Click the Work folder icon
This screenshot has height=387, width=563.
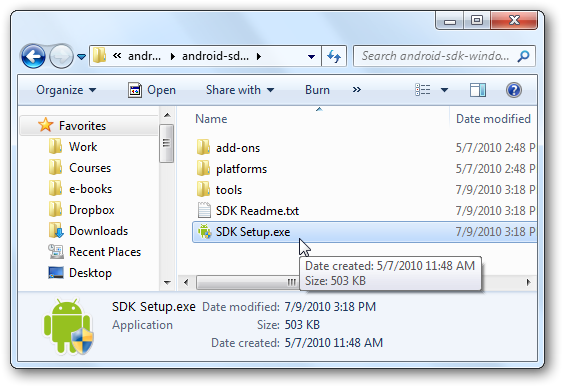pyautogui.click(x=56, y=146)
